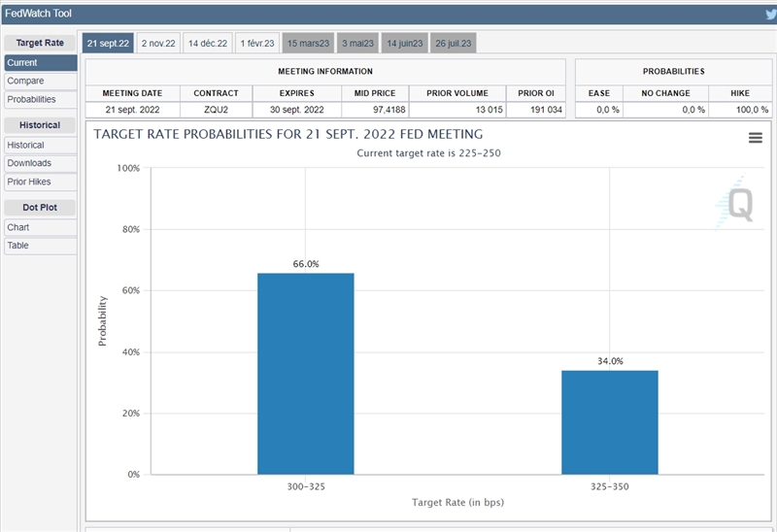Screen dimensions: 777x532
Task: Switch to the 15 mars23 tab
Action: point(309,44)
